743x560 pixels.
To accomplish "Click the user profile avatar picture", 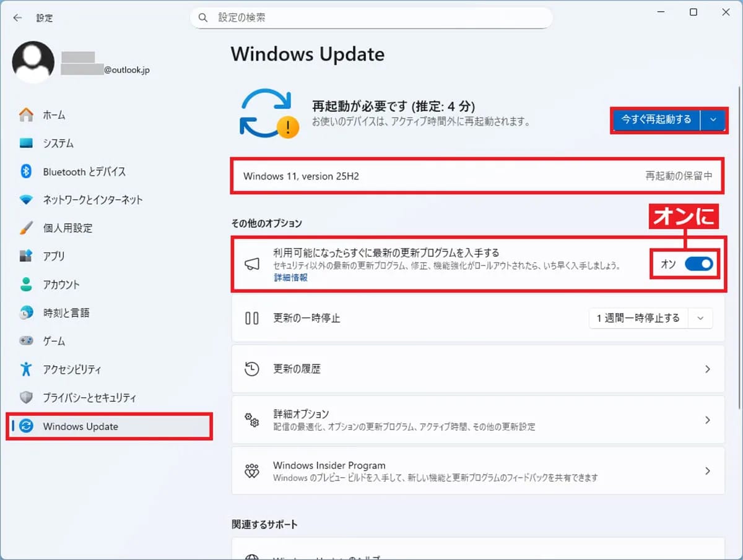I will coord(33,62).
